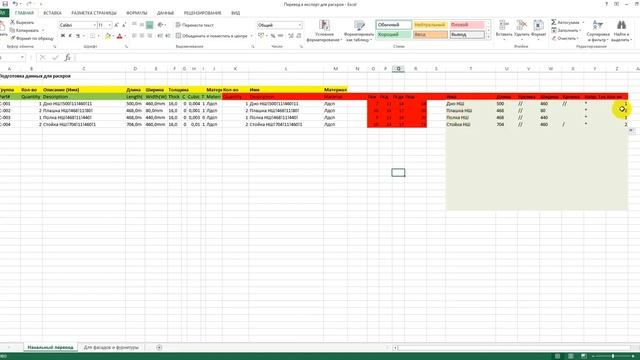Screen dimensions: 640x360
Task: Add a new sheet with the plus button
Action: click(159, 347)
